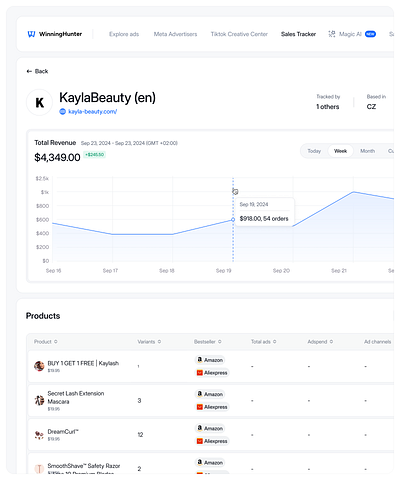Click the DreamCurl variants value 12

[140, 435]
